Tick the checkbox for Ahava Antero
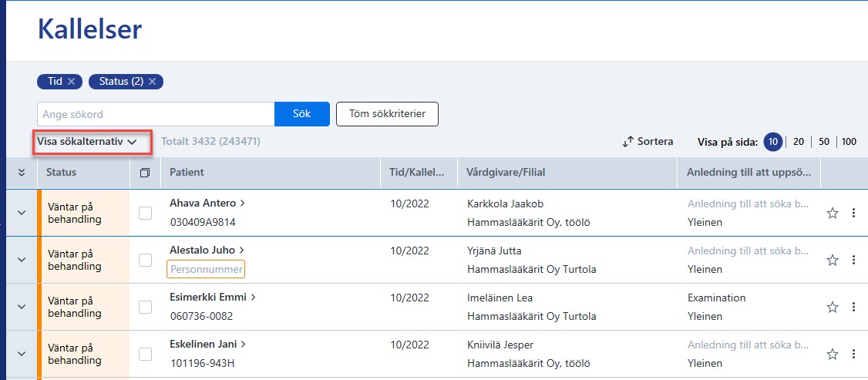868x380 pixels. [x=145, y=213]
